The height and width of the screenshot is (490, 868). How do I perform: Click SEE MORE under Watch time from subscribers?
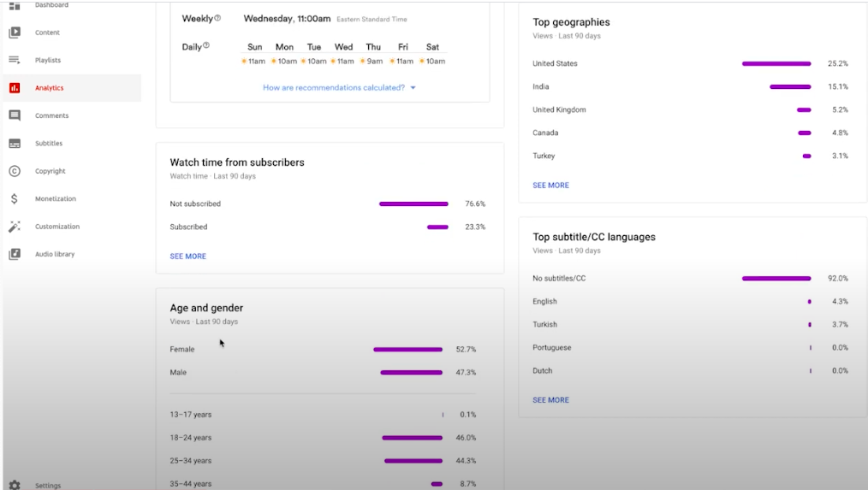coord(187,257)
